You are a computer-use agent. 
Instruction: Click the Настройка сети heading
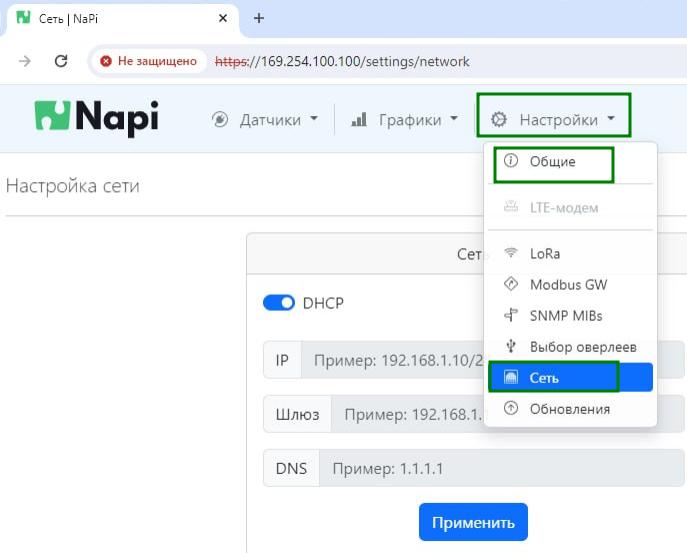click(73, 186)
